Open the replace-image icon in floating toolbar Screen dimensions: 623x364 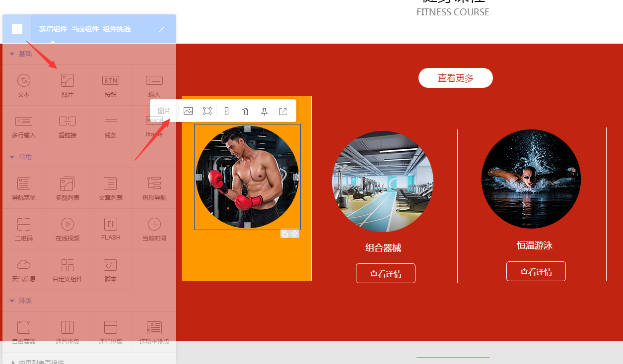click(x=188, y=111)
